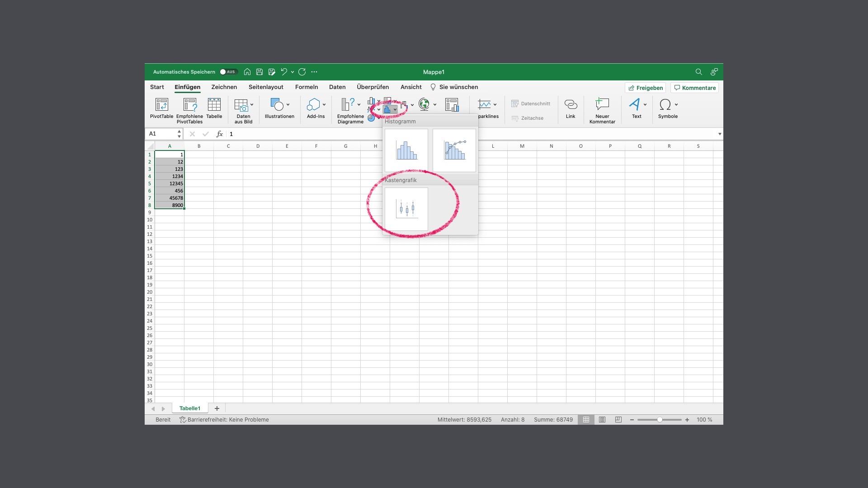Click the Freigeben button
This screenshot has height=488, width=868.
point(645,88)
